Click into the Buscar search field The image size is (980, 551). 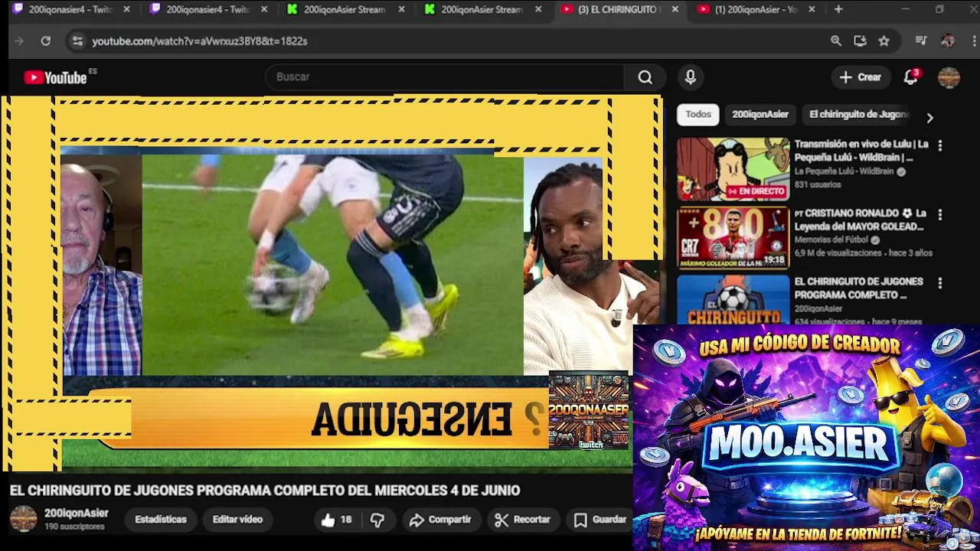(x=444, y=77)
